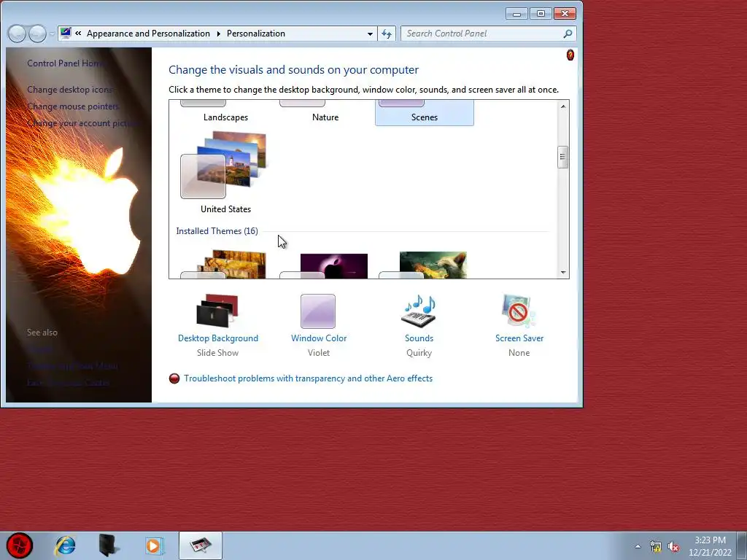
Task: Open the red Start button
Action: point(20,545)
